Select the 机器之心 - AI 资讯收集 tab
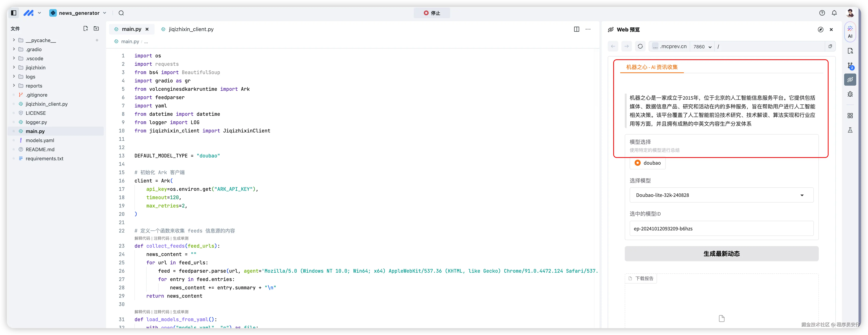The width and height of the screenshot is (868, 335). 652,67
